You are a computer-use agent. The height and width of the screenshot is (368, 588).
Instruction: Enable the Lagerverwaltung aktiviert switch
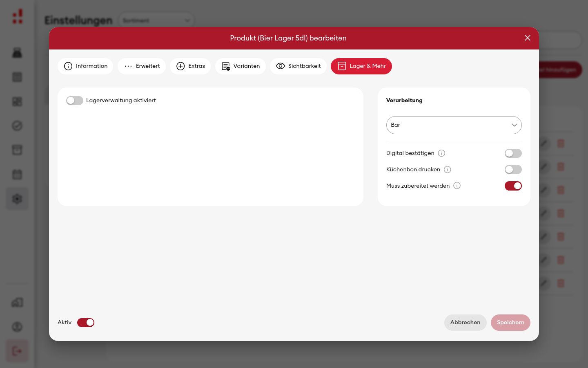click(x=75, y=101)
